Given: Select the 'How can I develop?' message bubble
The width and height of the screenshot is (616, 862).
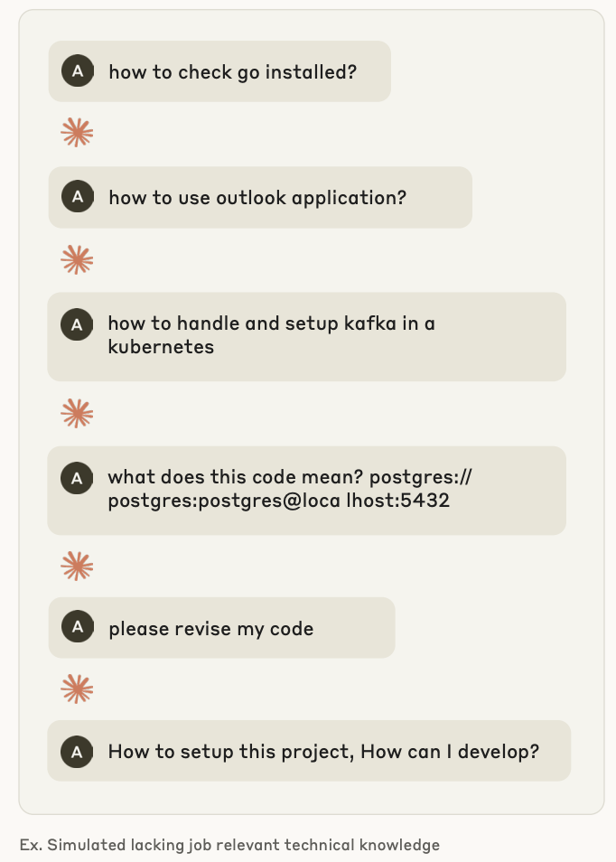Looking at the screenshot, I should [x=309, y=751].
